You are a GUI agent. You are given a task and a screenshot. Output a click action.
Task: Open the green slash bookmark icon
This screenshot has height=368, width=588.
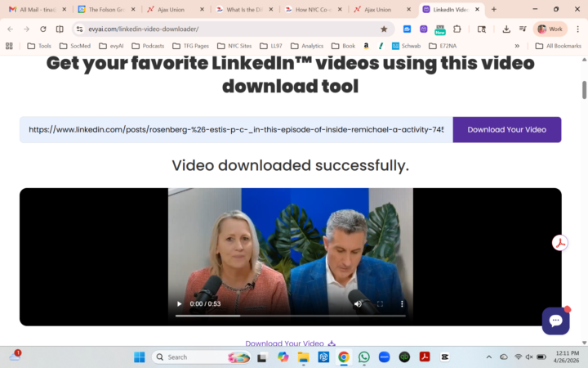381,46
